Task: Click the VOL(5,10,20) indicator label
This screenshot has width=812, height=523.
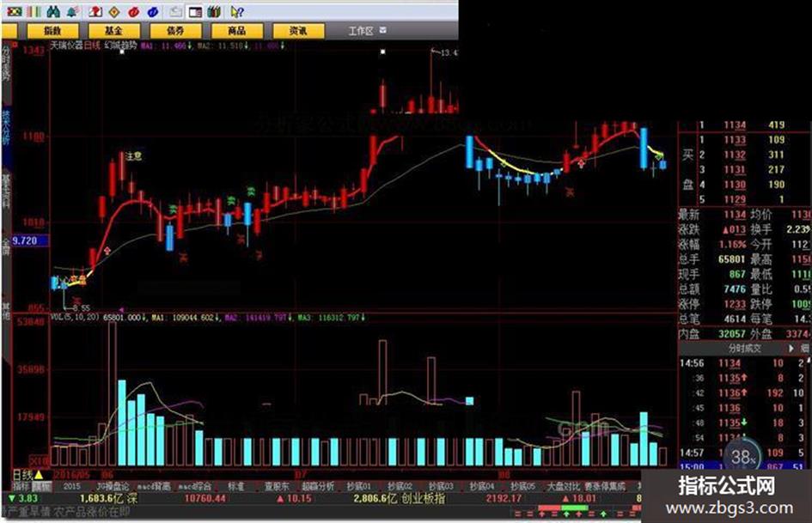Action: tap(75, 316)
